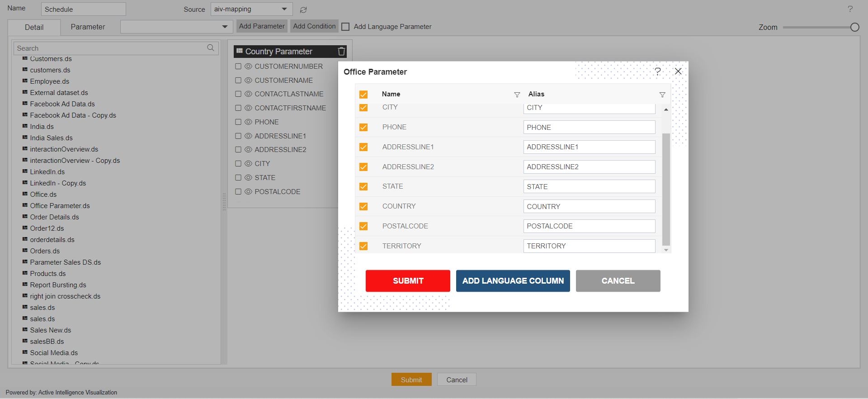The width and height of the screenshot is (868, 399).
Task: Click orange Submit button at page bottom
Action: (x=411, y=380)
